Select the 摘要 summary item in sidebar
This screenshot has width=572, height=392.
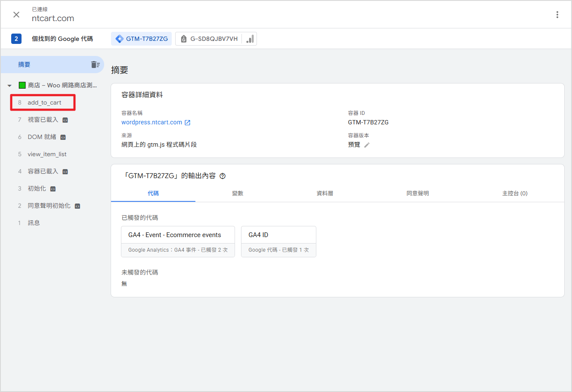[52, 65]
